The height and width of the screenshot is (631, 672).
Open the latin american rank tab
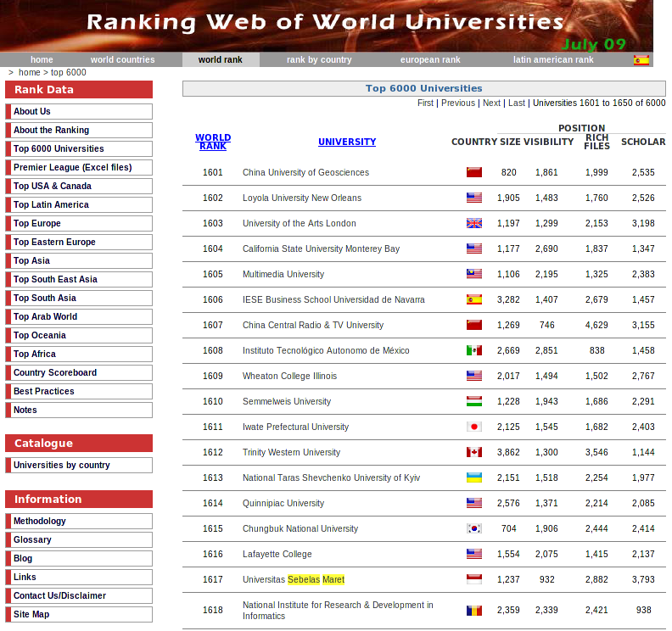pyautogui.click(x=553, y=59)
